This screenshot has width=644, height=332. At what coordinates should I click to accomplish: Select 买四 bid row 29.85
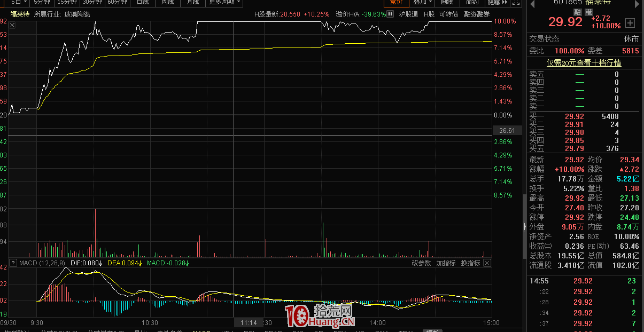(x=585, y=140)
